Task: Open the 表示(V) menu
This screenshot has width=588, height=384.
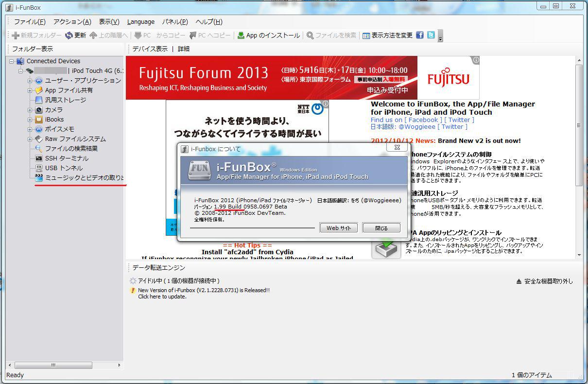Action: pyautogui.click(x=109, y=22)
